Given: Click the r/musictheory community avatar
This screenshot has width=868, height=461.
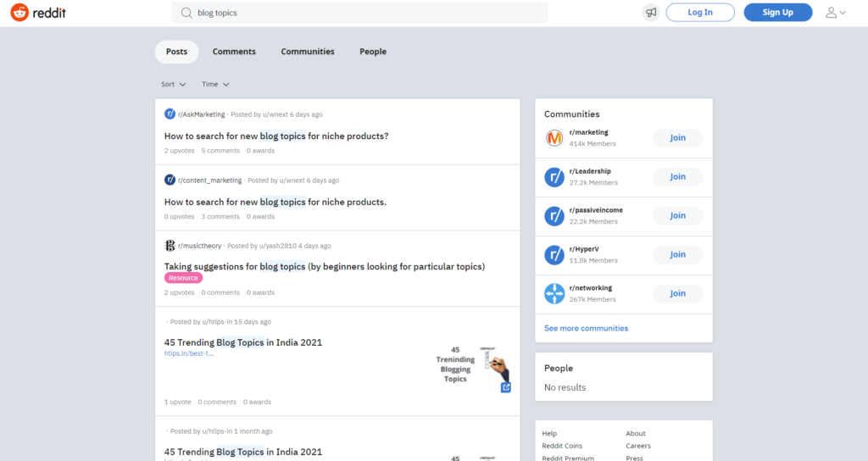Looking at the screenshot, I should click(170, 246).
